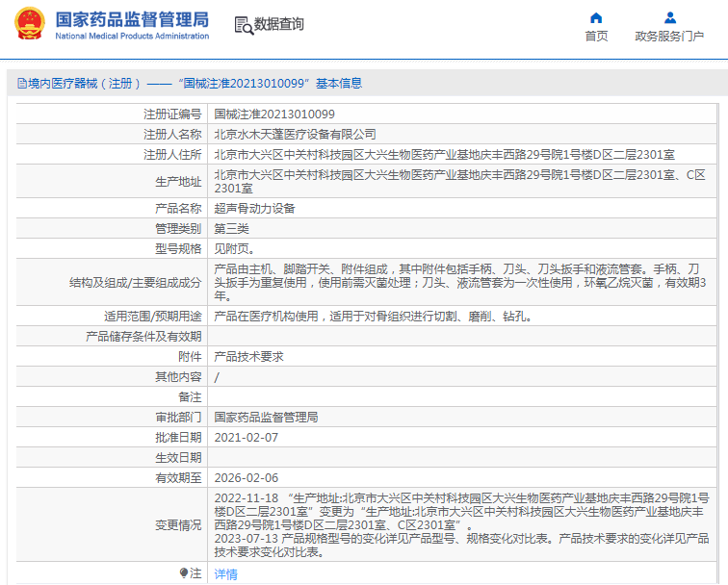Click the 管理类别 label
This screenshot has height=585, width=728.
pyautogui.click(x=178, y=229)
